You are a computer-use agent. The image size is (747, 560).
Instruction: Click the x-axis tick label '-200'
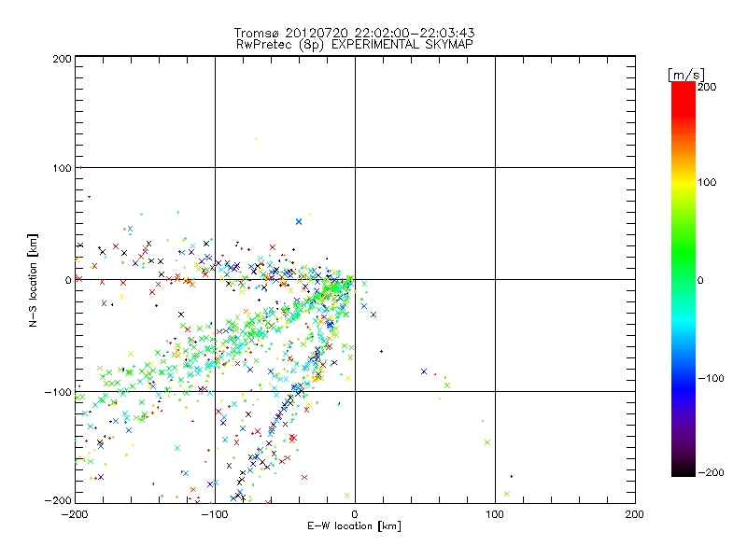coord(75,514)
